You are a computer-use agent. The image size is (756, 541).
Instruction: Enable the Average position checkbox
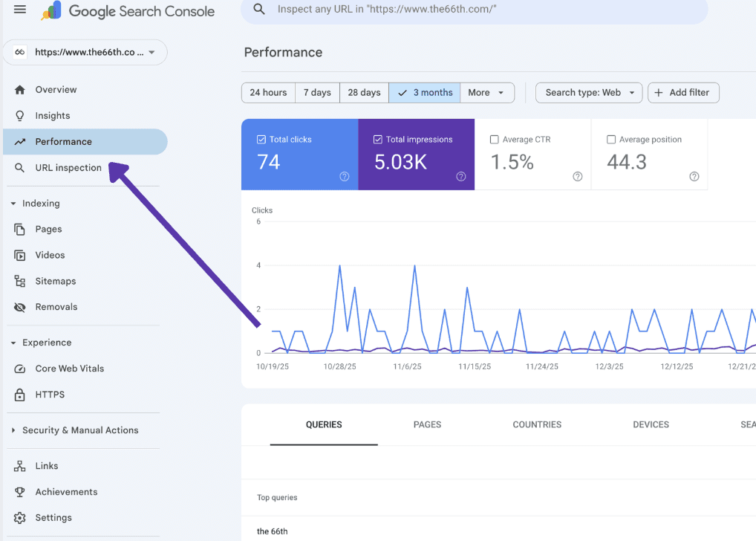tap(611, 140)
